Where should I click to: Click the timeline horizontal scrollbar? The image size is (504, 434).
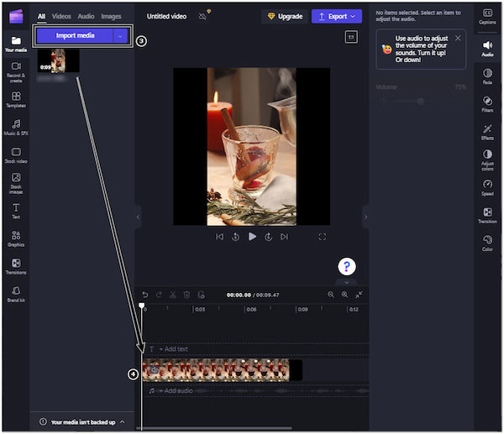(x=214, y=428)
